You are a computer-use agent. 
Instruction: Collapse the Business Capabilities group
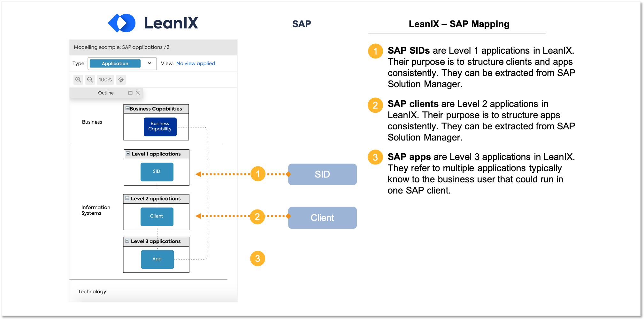pyautogui.click(x=127, y=109)
